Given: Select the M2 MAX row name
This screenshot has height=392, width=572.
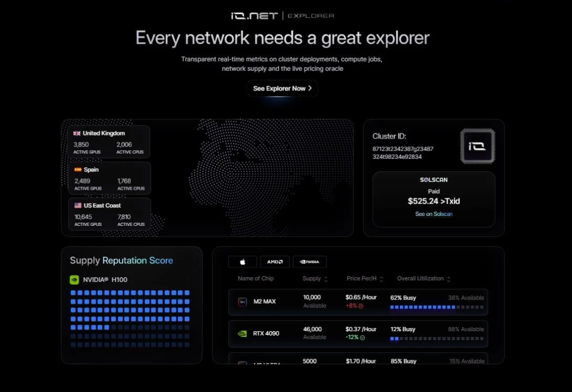Looking at the screenshot, I should (x=264, y=302).
